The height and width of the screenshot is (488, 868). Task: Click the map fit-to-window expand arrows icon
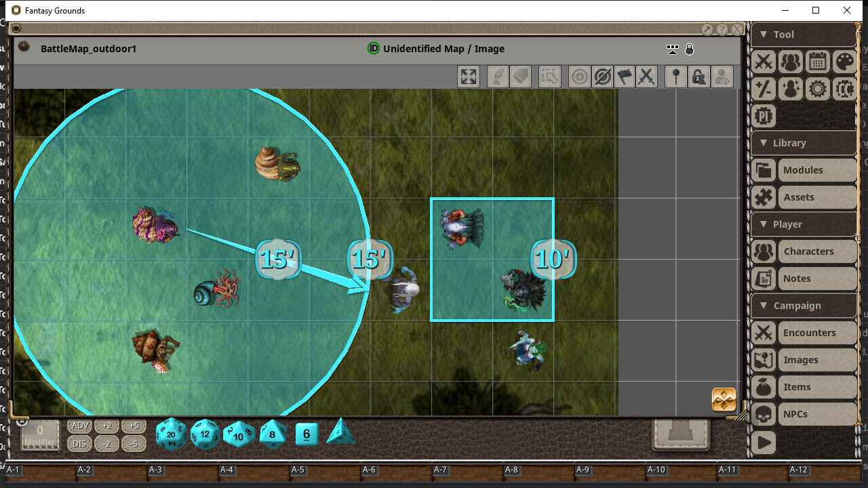coord(469,77)
